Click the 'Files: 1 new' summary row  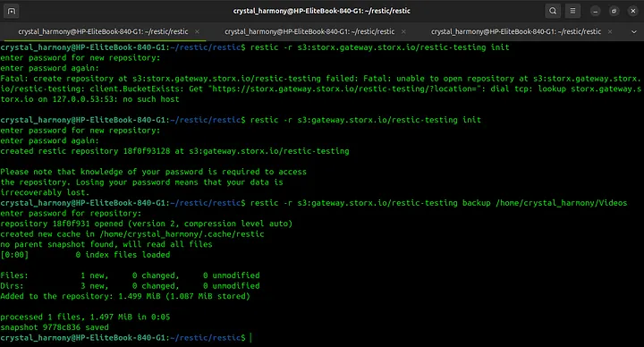pyautogui.click(x=130, y=275)
